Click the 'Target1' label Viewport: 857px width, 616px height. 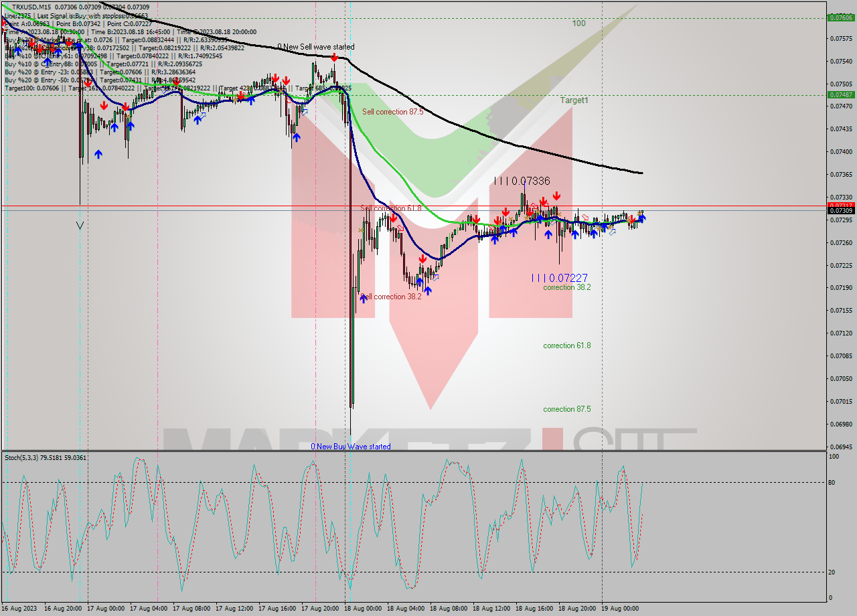(x=574, y=100)
